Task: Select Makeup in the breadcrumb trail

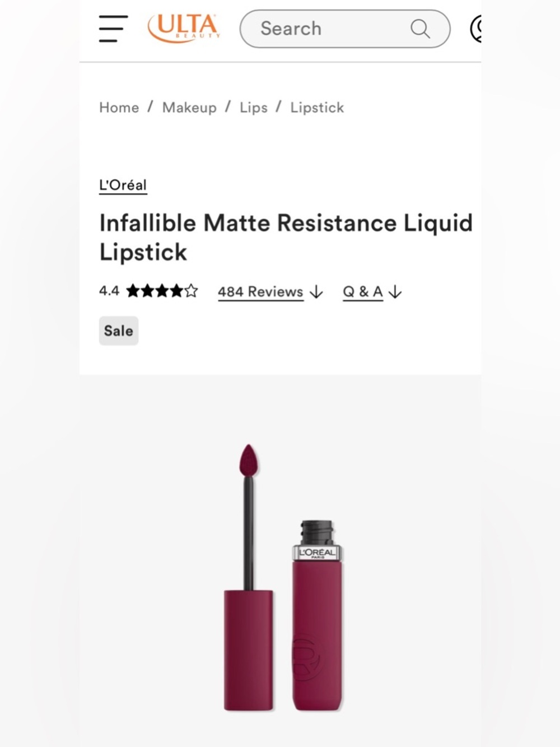Action: (189, 108)
